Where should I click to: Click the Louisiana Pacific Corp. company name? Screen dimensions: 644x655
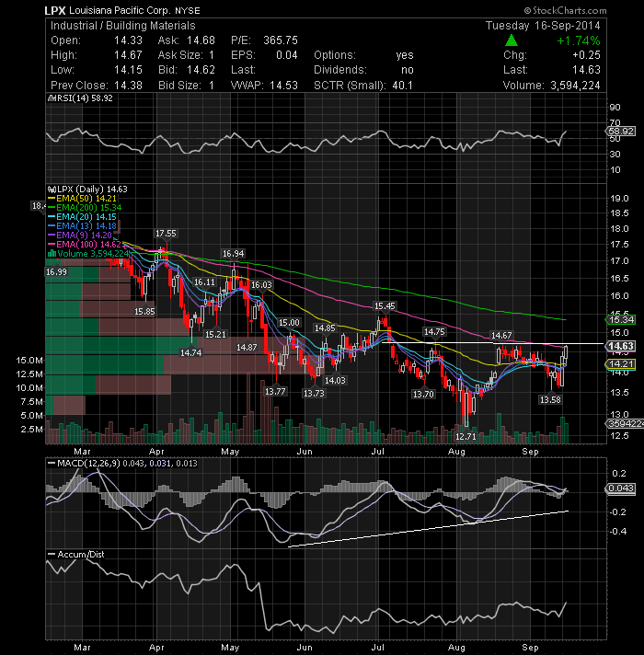120,10
